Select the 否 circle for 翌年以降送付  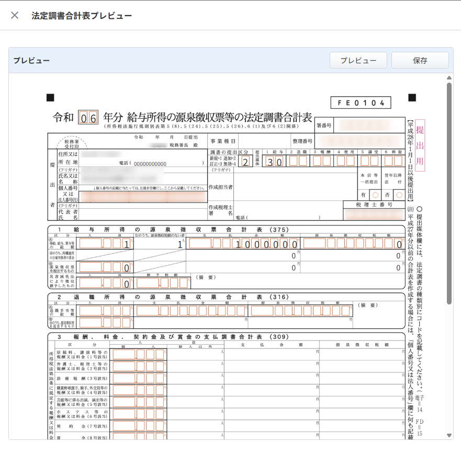pyautogui.click(x=399, y=195)
